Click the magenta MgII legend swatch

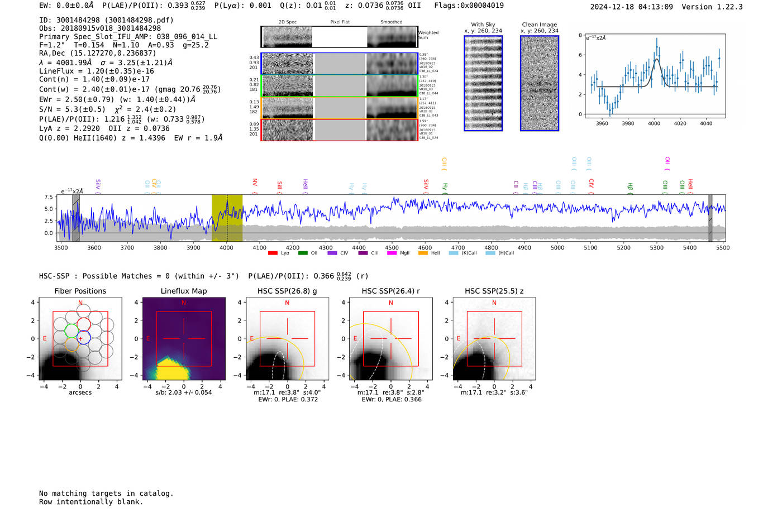392,253
